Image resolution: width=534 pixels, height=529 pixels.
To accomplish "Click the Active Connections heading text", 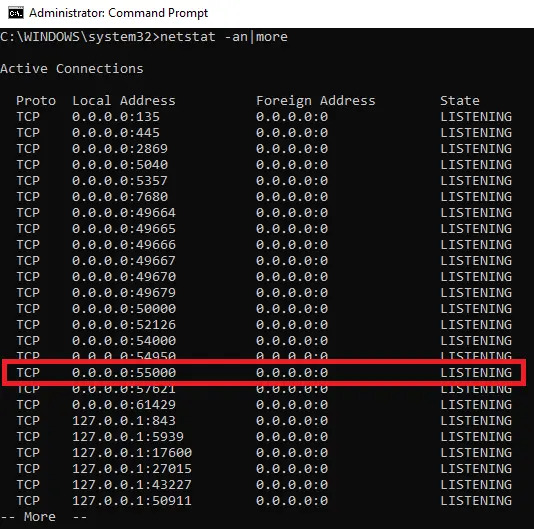I will 72,69.
